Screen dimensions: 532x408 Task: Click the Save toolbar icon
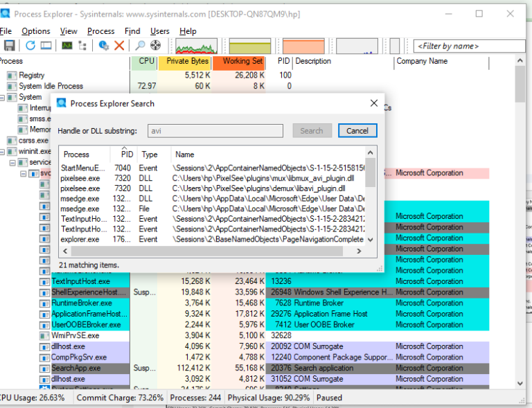coord(9,46)
